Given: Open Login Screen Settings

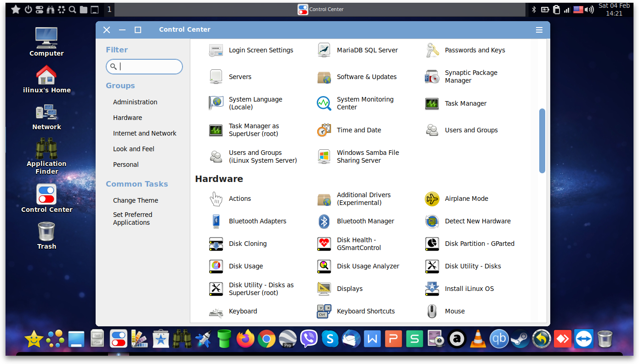Looking at the screenshot, I should [251, 50].
